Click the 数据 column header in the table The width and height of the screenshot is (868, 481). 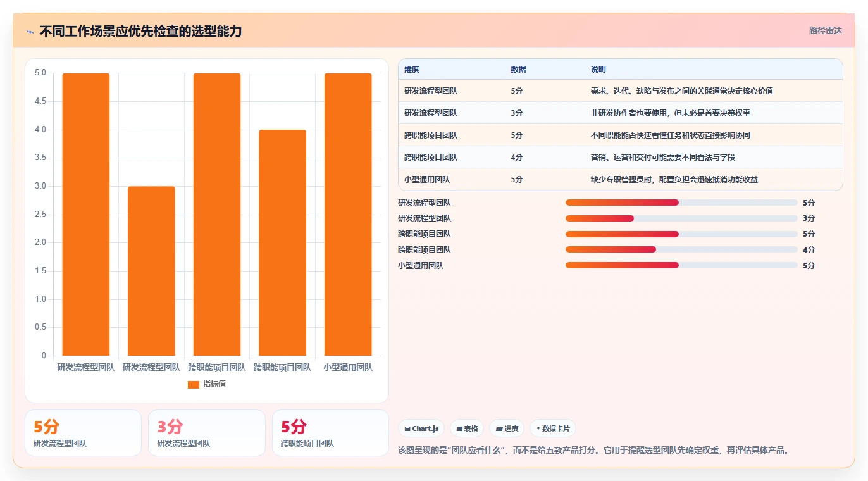click(518, 70)
